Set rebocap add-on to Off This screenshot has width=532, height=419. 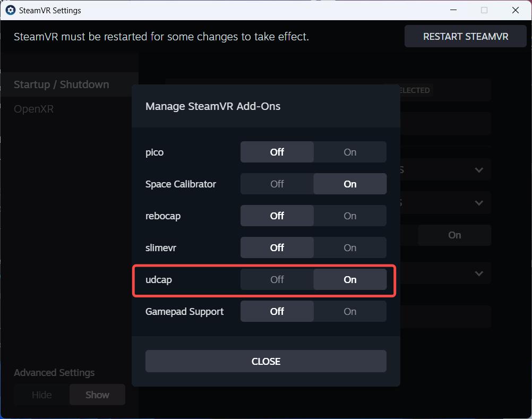click(277, 216)
